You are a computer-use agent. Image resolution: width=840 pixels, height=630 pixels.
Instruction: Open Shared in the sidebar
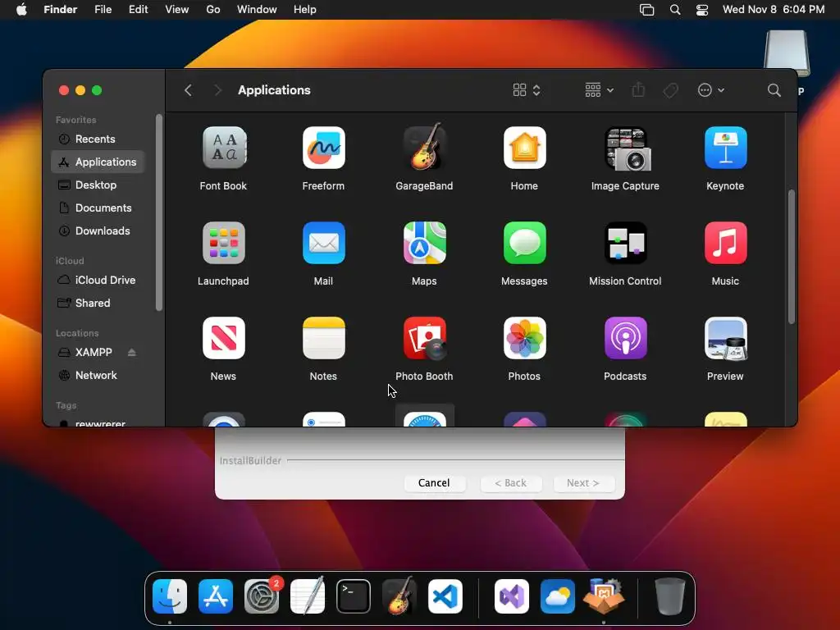pos(98,304)
